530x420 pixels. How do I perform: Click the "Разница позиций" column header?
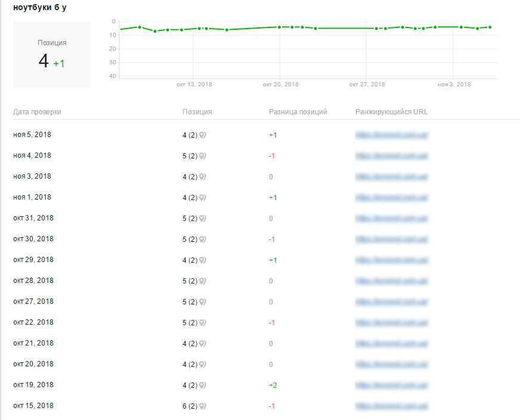click(297, 112)
